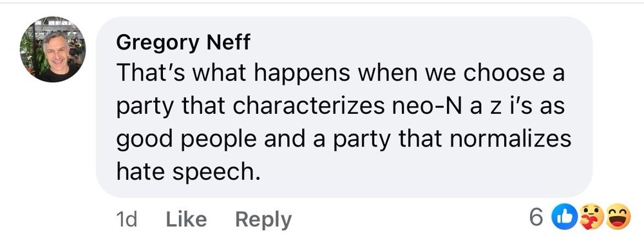This screenshot has height=243, width=644.
Task: Click the word 'normalizes' in the comment
Action: [510, 139]
